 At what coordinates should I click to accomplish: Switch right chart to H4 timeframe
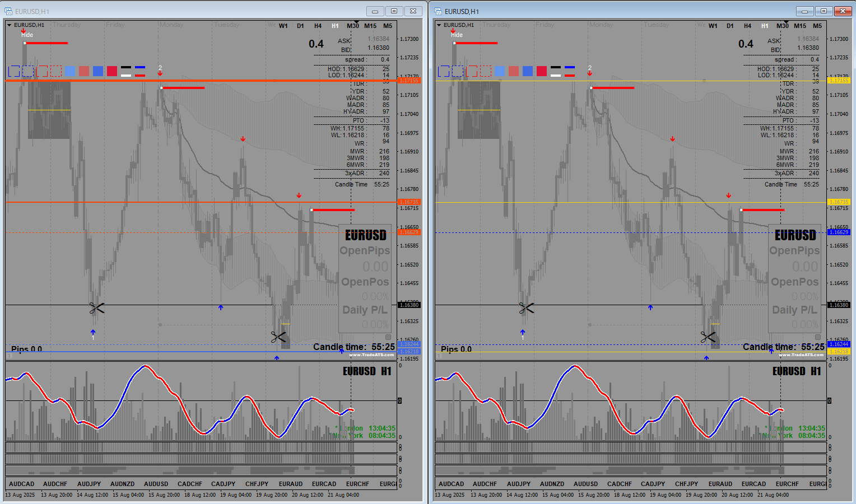coord(747,26)
